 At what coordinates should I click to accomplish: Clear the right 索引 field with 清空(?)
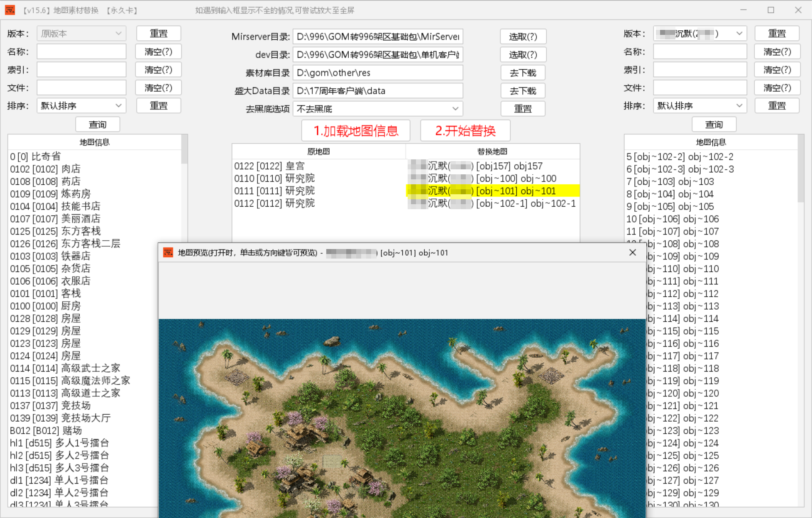(777, 70)
